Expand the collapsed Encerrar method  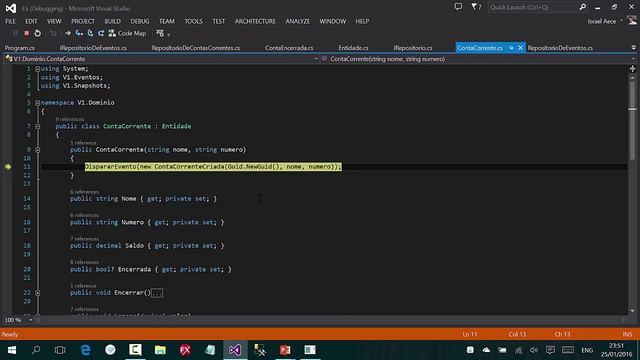coord(38,293)
